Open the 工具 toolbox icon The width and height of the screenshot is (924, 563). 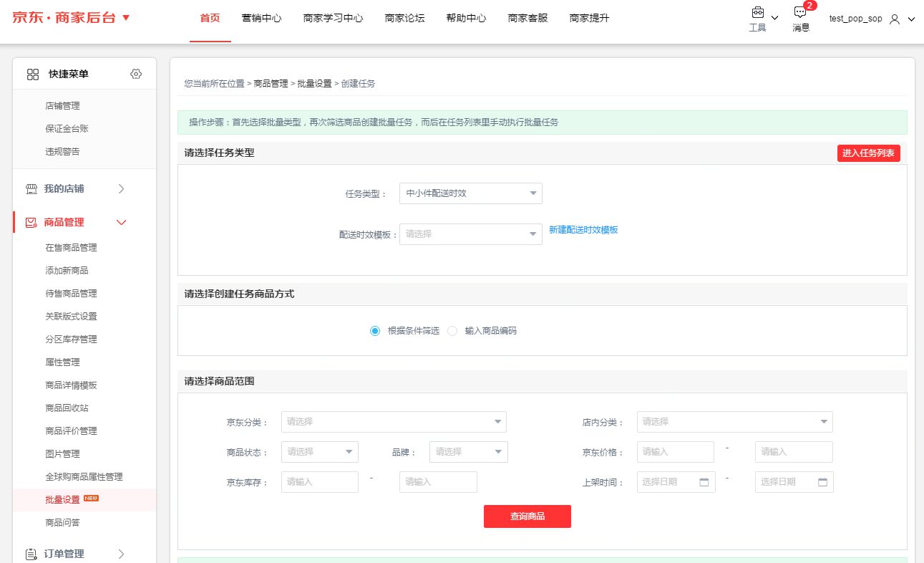[x=757, y=13]
